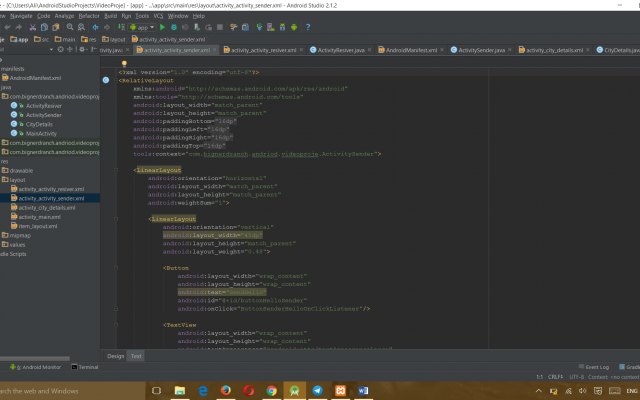Image resolution: width=640 pixels, height=400 pixels.
Task: Open the app run configuration dropdown
Action: pyautogui.click(x=142, y=27)
